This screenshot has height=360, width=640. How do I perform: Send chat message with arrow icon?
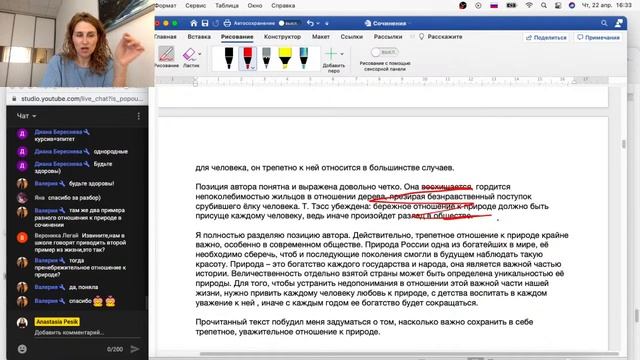point(135,349)
